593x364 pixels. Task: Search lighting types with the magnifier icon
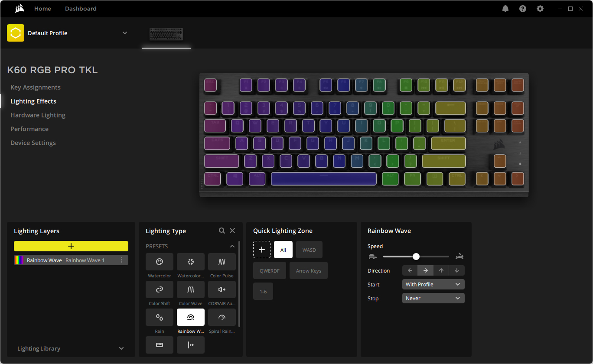coord(222,231)
